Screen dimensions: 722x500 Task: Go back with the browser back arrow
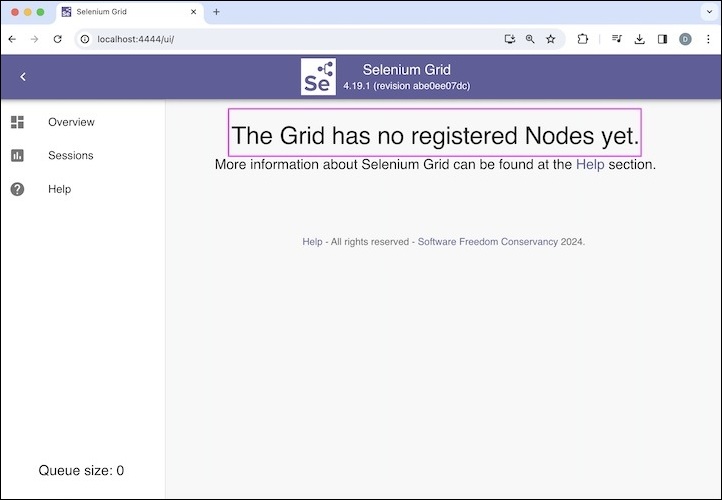[12, 39]
